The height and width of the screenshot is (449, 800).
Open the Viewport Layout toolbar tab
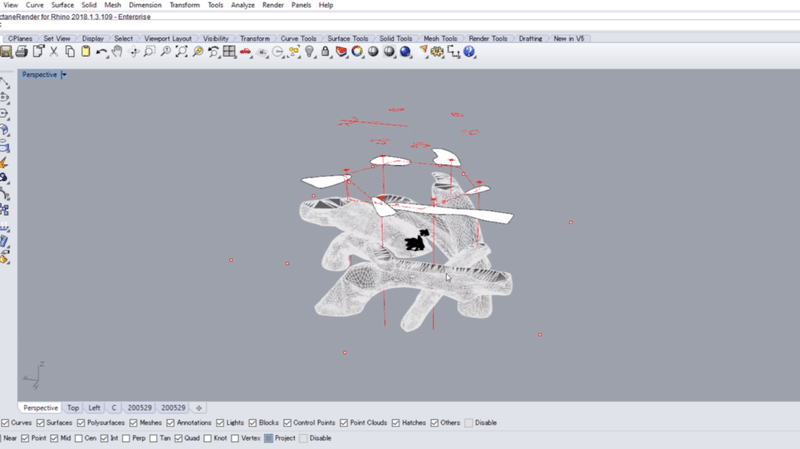tap(168, 39)
